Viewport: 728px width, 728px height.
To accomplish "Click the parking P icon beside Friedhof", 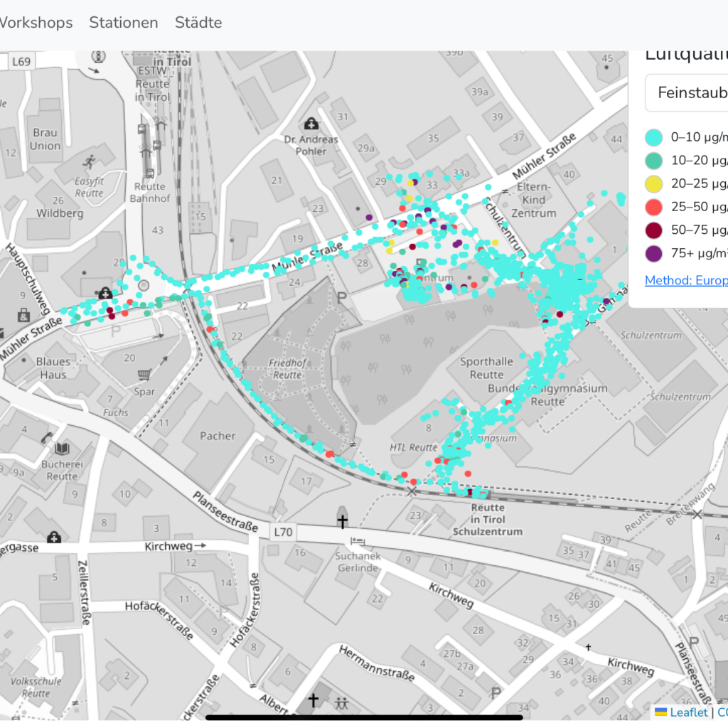I will pyautogui.click(x=342, y=297).
